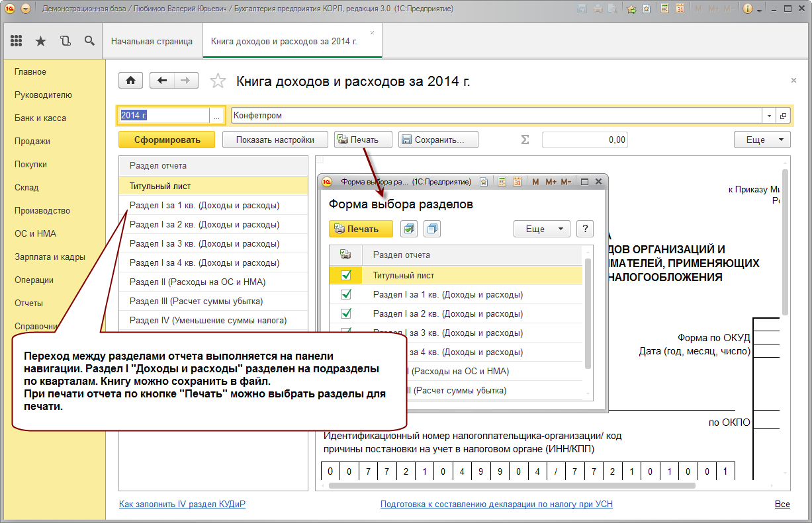Open Favorites star in the top panel
Viewport: 812px width, 523px height.
coord(40,41)
